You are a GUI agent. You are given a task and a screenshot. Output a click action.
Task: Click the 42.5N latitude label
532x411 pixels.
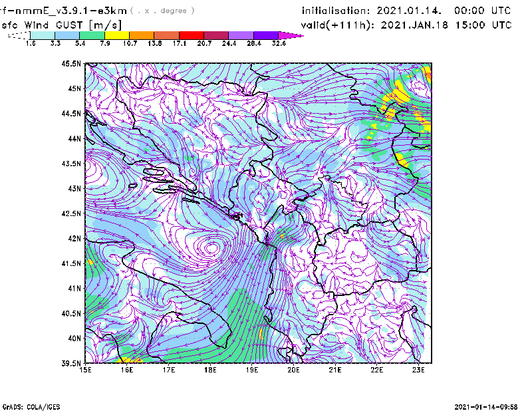[x=72, y=213]
